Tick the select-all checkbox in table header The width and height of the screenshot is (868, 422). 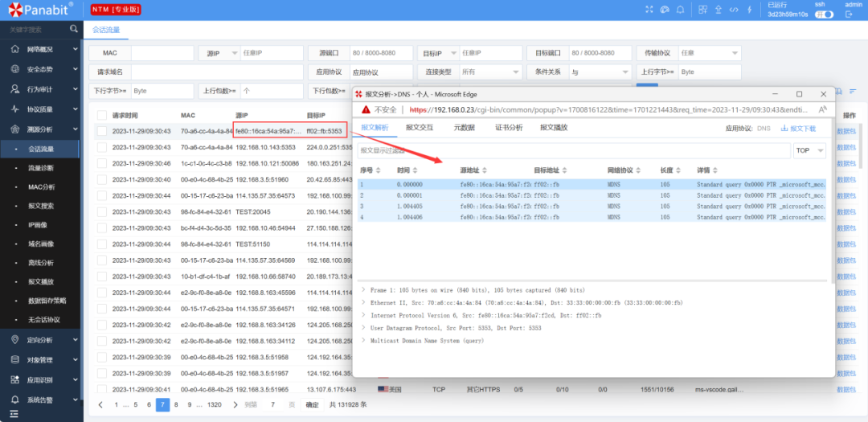[102, 115]
